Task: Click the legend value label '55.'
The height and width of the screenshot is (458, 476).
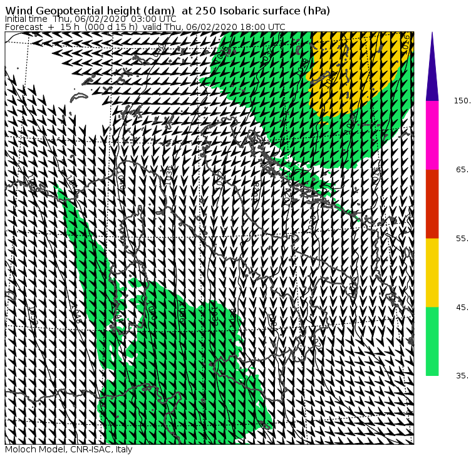Action: point(462,239)
